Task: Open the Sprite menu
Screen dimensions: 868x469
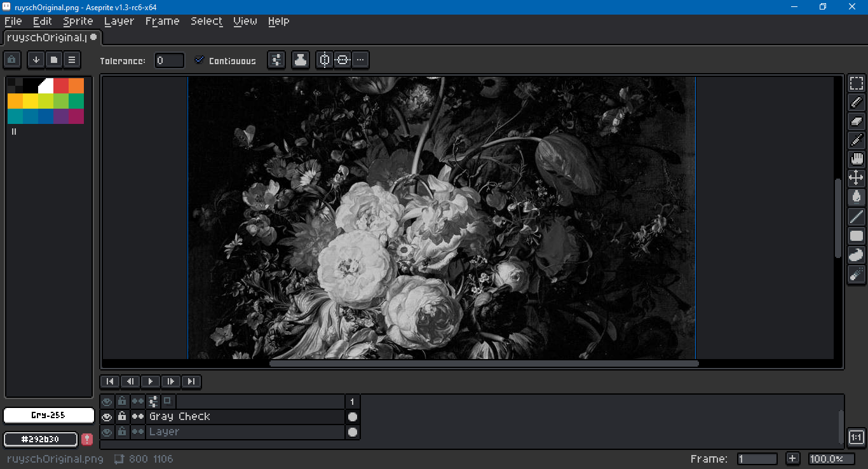Action: click(x=78, y=21)
